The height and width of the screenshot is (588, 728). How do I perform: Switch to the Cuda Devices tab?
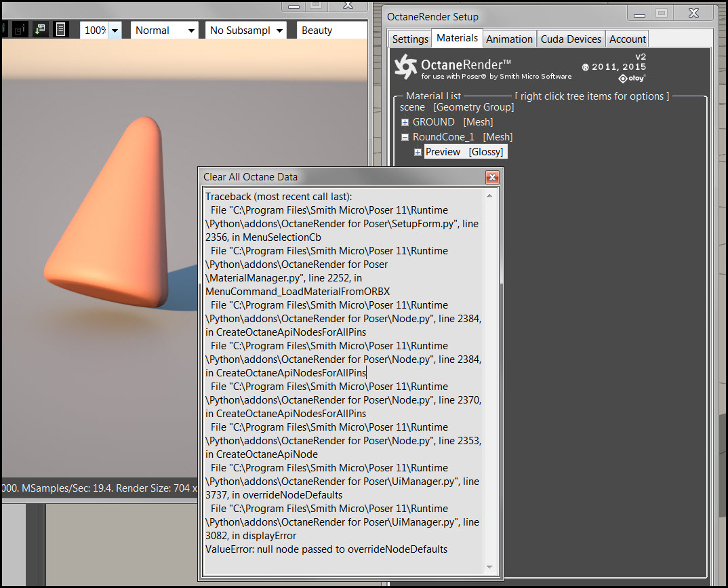coord(571,39)
